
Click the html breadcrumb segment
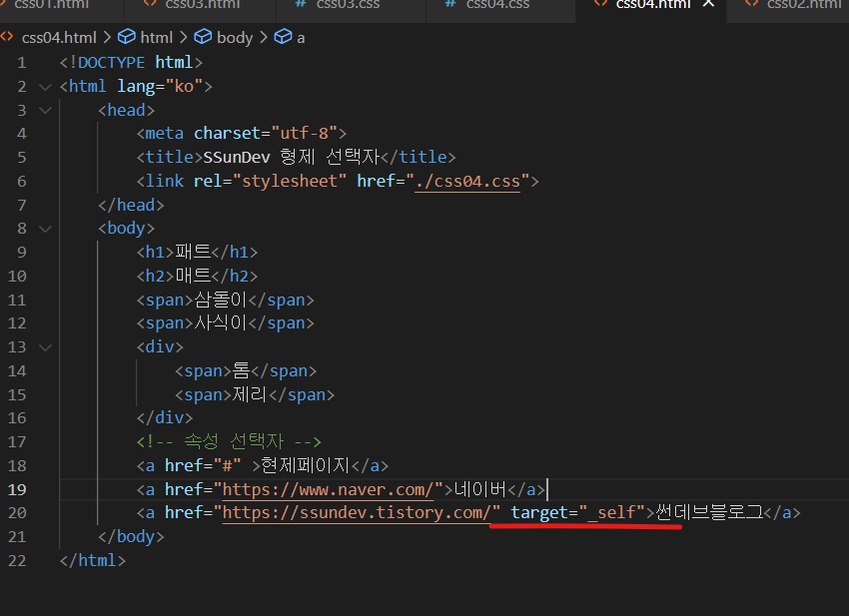tap(156, 38)
